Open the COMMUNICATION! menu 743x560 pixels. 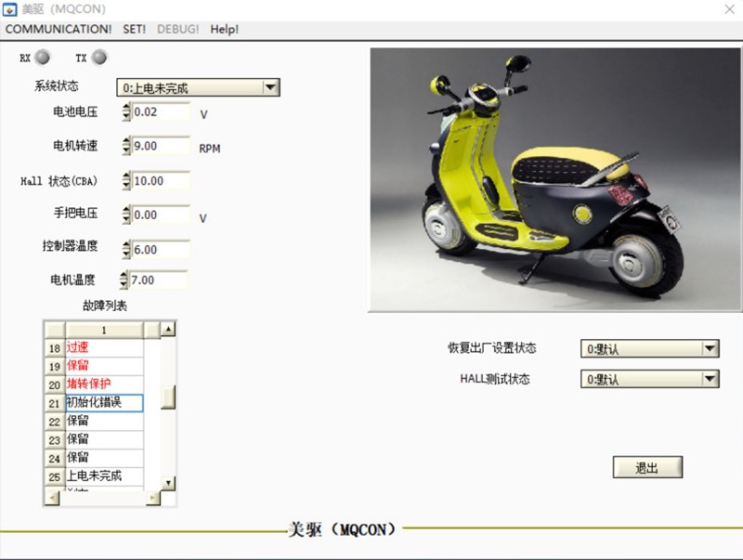click(x=59, y=30)
